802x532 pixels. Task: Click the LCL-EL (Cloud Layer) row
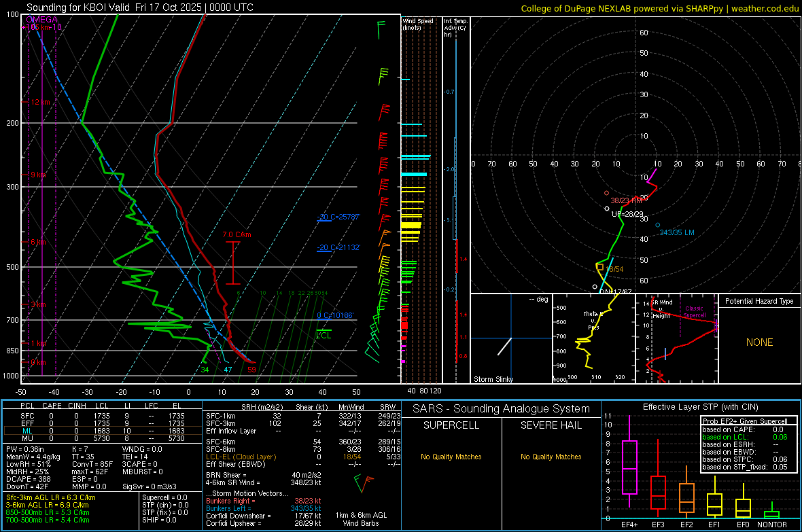pos(303,457)
